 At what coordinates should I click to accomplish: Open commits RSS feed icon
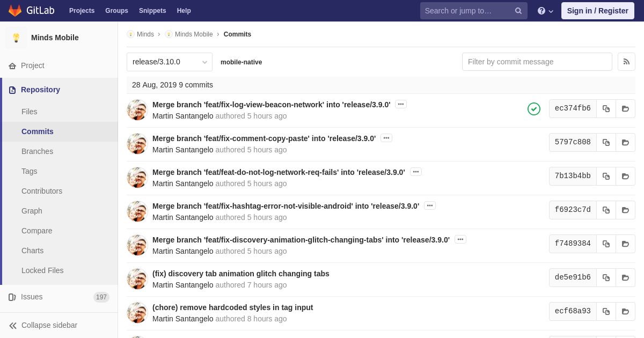[626, 62]
